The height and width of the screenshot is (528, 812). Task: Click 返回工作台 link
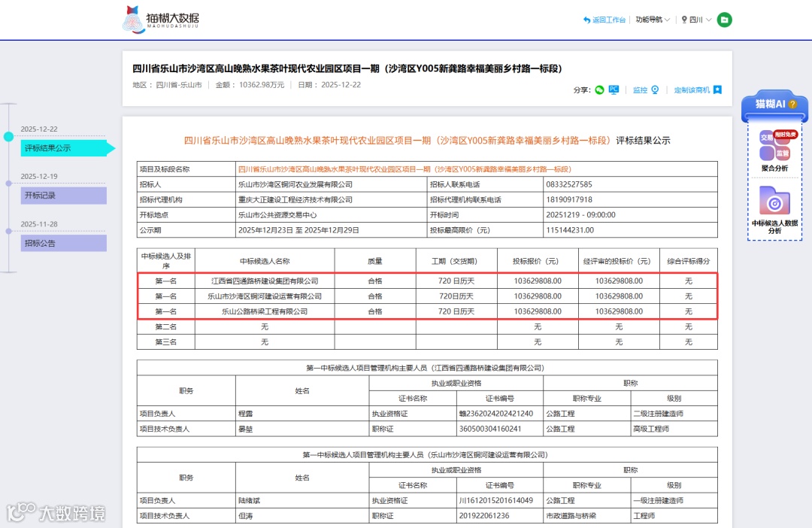(604, 20)
